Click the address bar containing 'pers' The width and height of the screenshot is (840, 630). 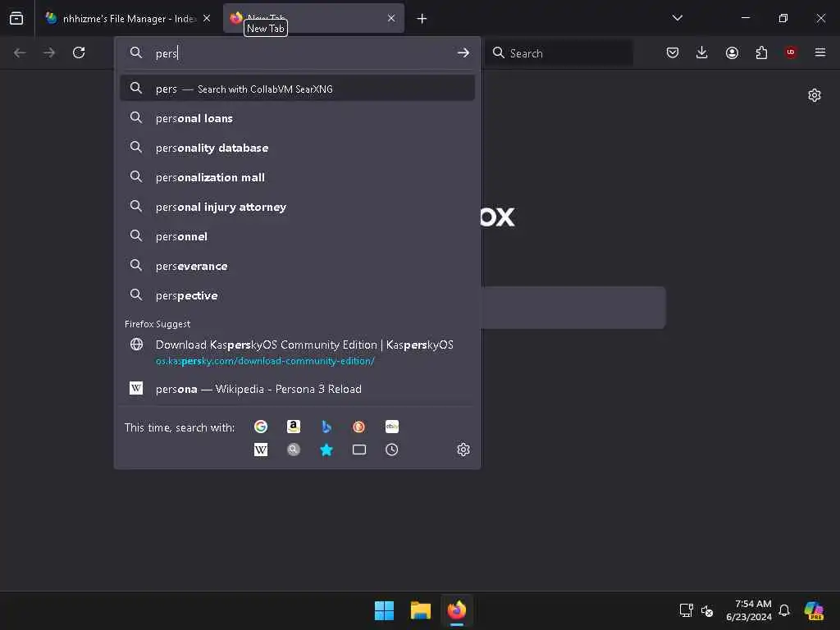click(x=297, y=52)
